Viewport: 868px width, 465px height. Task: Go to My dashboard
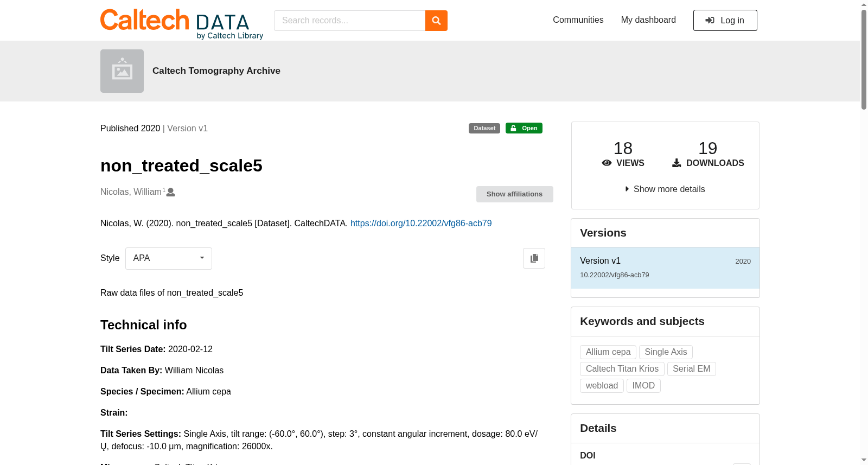[648, 20]
